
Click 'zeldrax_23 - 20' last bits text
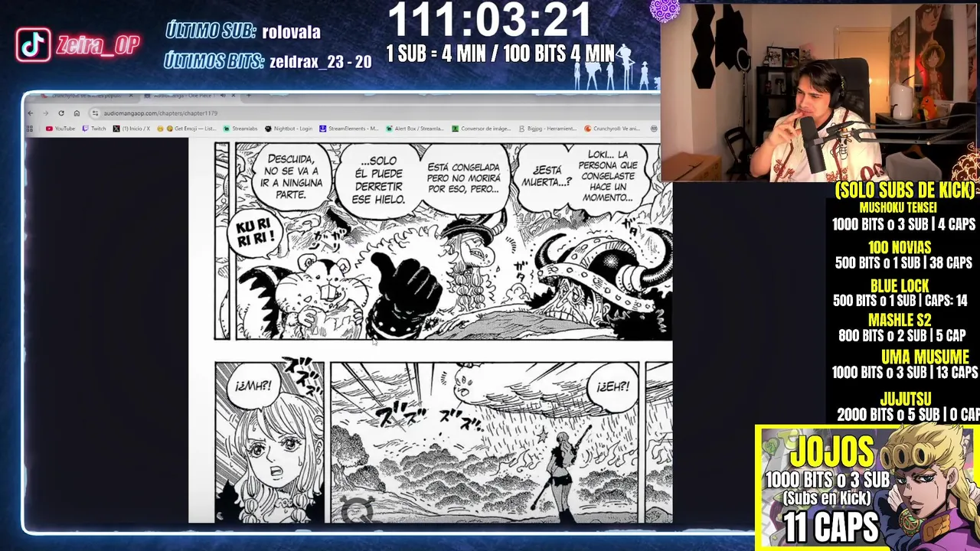(x=320, y=63)
